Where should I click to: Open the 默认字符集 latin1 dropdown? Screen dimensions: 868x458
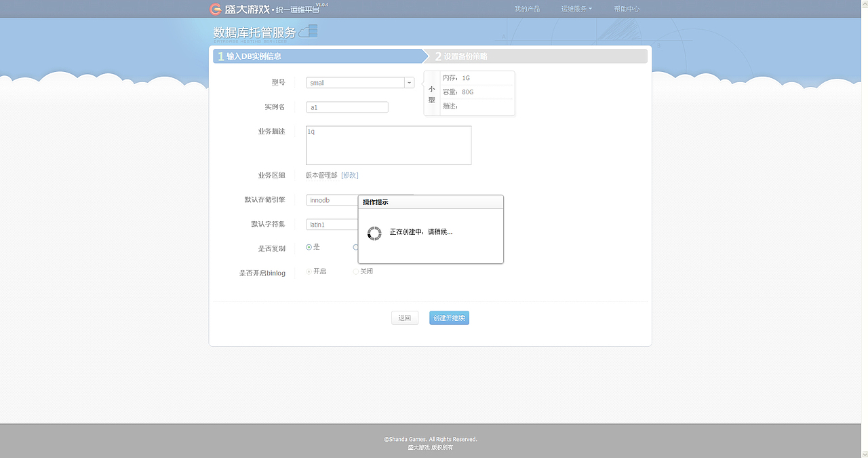pos(332,225)
